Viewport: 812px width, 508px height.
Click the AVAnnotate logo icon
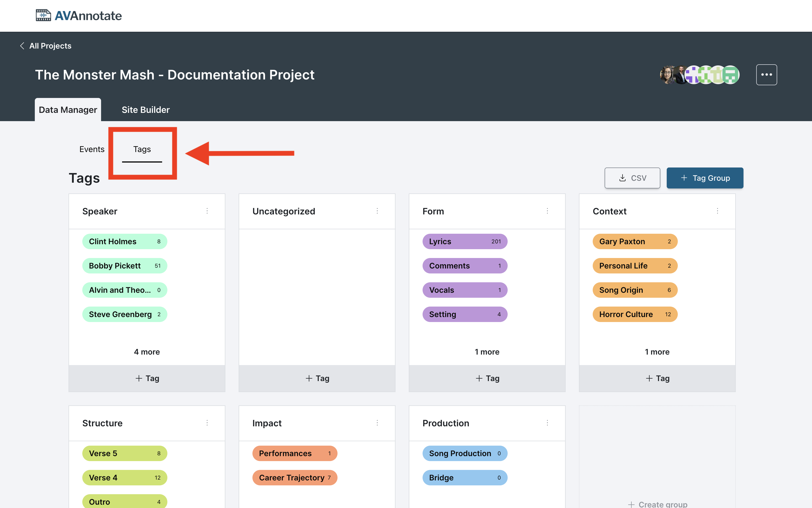pos(43,15)
